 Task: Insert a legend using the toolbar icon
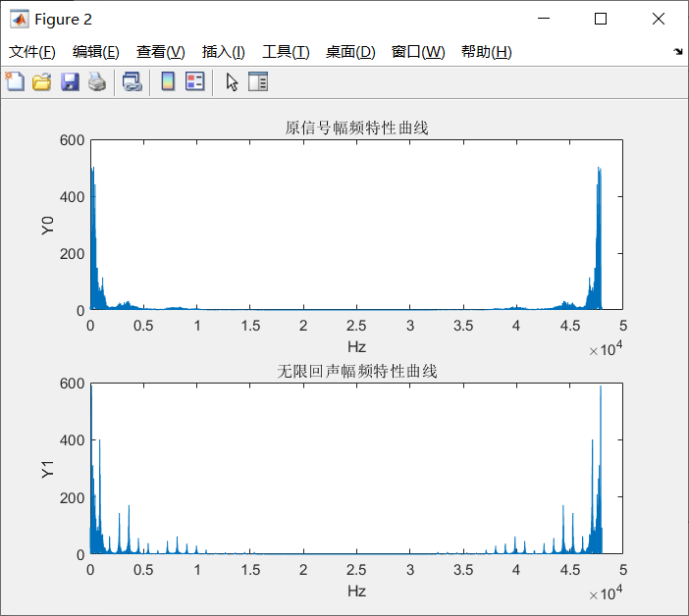194,82
